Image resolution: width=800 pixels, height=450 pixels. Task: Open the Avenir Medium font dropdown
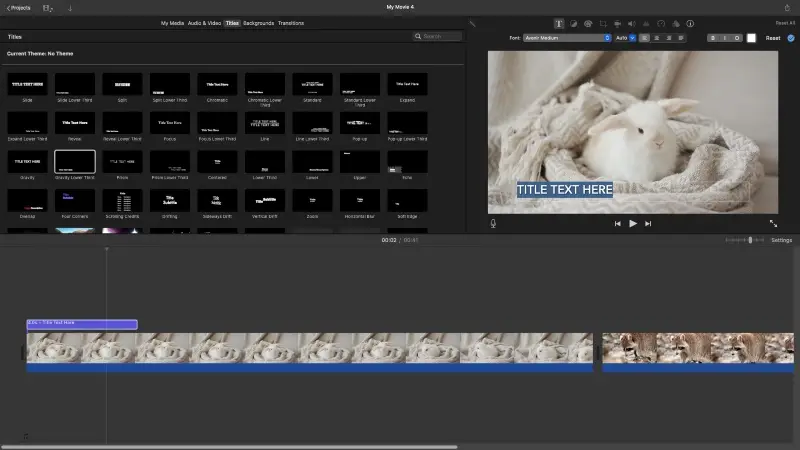tap(567, 38)
